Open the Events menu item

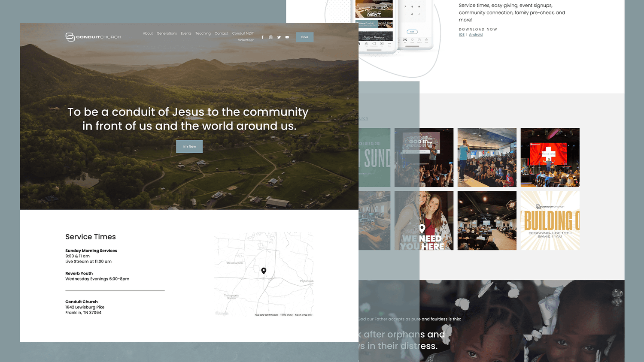[186, 33]
